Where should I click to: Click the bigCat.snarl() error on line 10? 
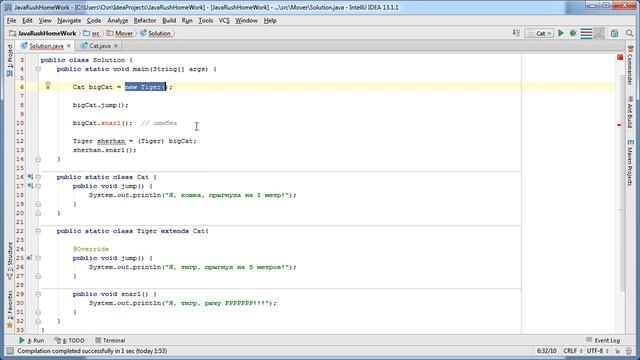tap(102, 123)
